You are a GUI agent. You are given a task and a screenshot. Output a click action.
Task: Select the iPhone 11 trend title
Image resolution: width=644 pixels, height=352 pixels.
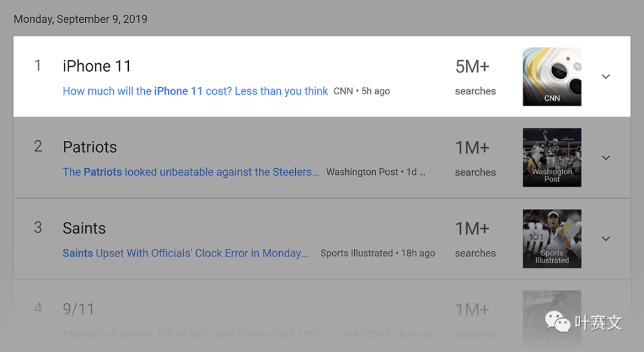[x=97, y=66]
